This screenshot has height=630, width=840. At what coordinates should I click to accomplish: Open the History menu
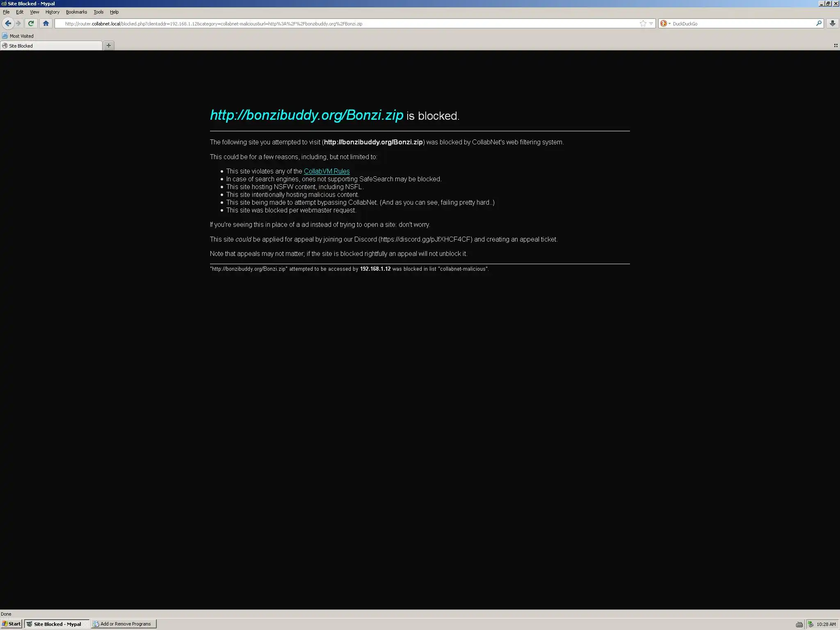(52, 12)
